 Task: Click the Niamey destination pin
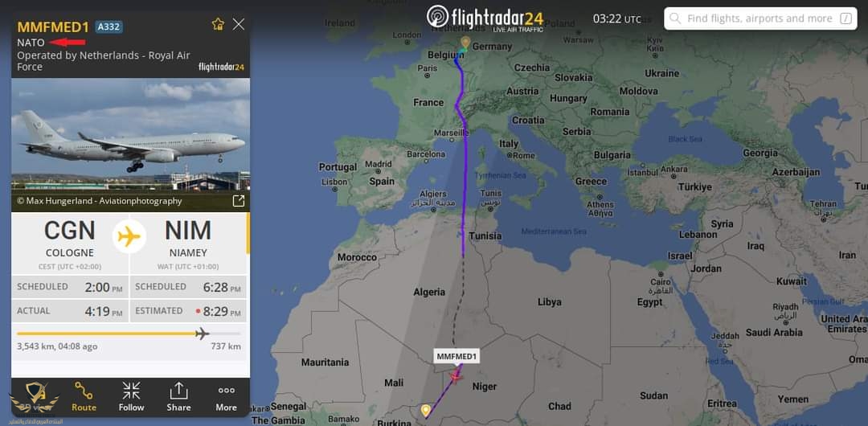[x=425, y=411]
